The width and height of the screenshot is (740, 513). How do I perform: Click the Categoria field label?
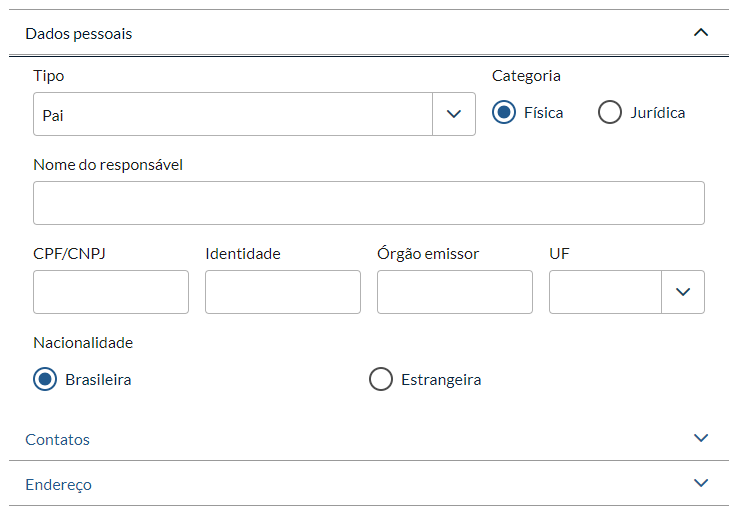click(x=526, y=76)
